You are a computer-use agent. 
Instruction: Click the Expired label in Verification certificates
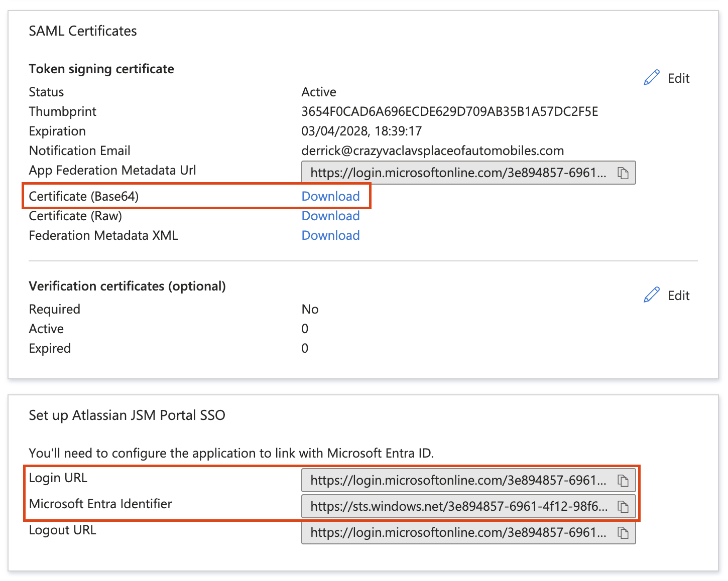[50, 348]
